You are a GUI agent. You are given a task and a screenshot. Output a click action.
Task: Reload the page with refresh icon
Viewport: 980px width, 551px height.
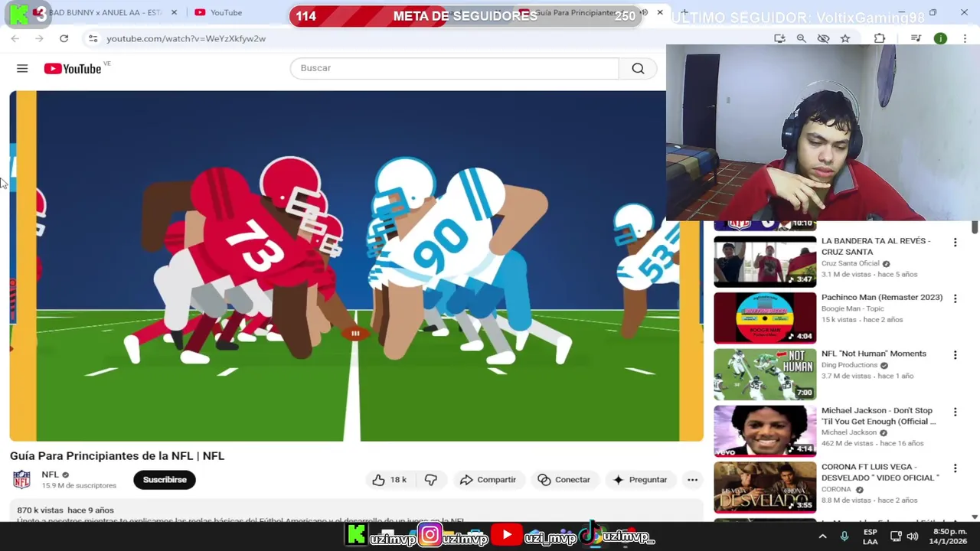click(x=64, y=38)
